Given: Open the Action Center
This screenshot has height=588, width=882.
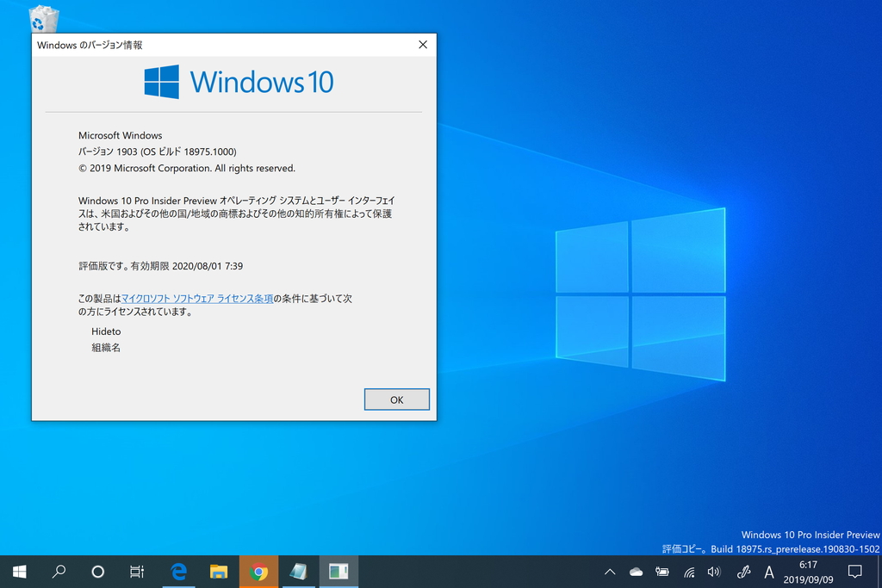Looking at the screenshot, I should click(854, 571).
